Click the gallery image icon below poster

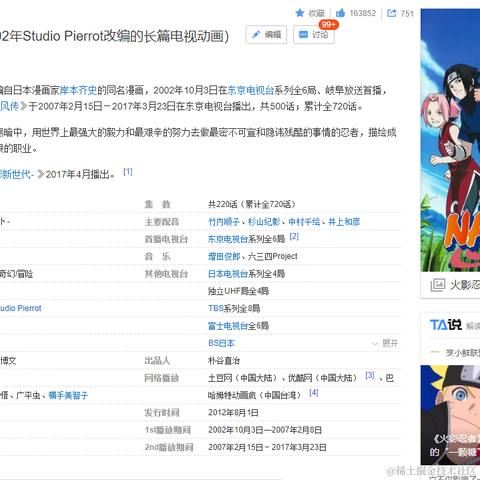tap(438, 285)
